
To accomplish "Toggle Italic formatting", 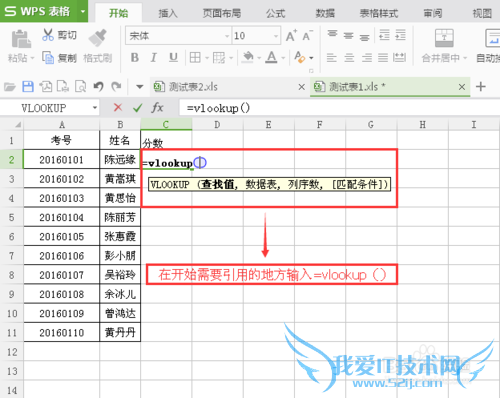I will coord(153,58).
